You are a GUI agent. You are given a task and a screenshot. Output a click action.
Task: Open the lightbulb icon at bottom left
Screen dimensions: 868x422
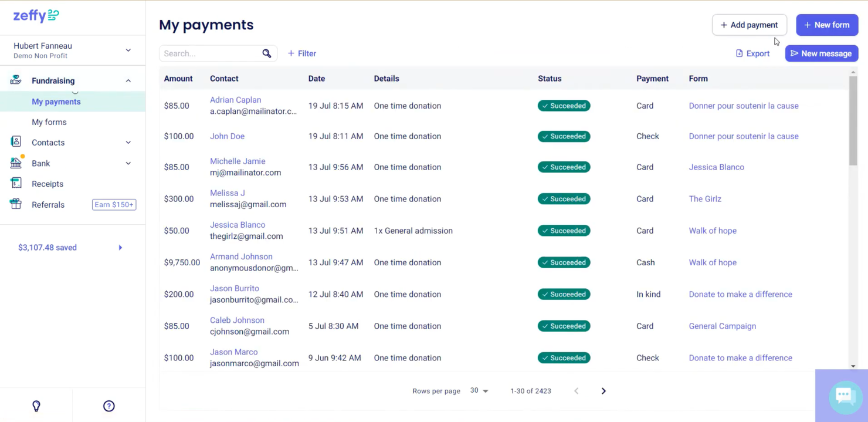(x=36, y=406)
